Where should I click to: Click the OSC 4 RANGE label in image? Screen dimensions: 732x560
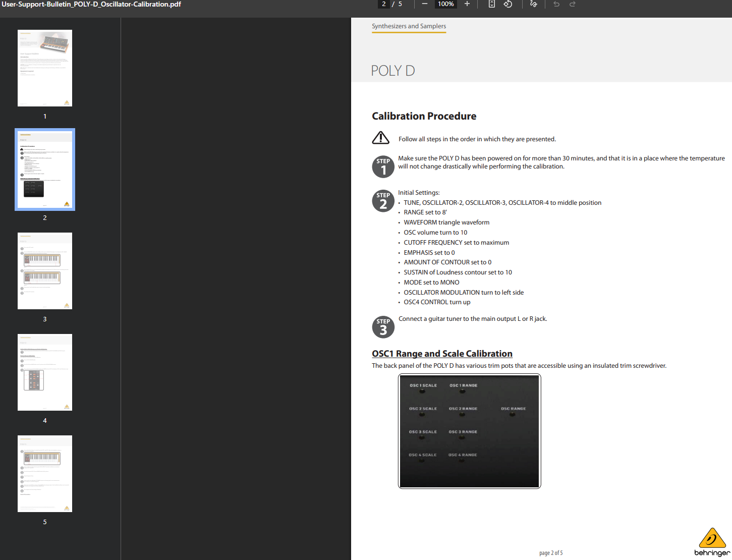coord(463,455)
